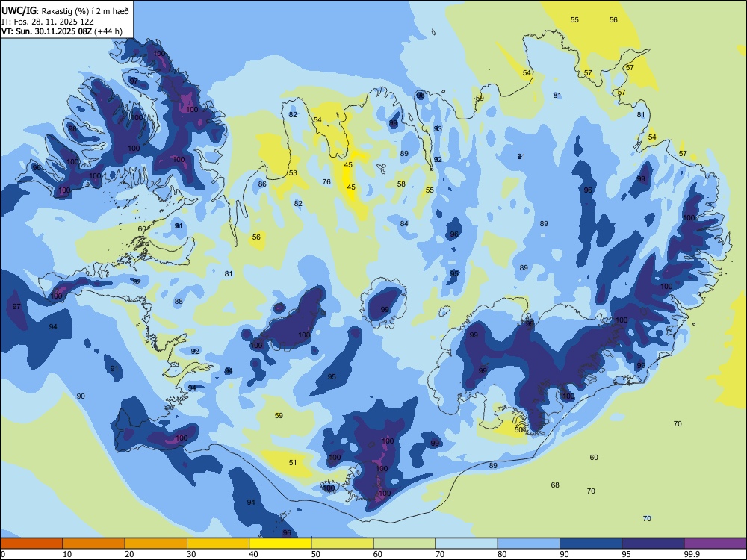Click the title 'UWC/IG: Rakastig (%) í 2 m hæð'

[x=65, y=10]
